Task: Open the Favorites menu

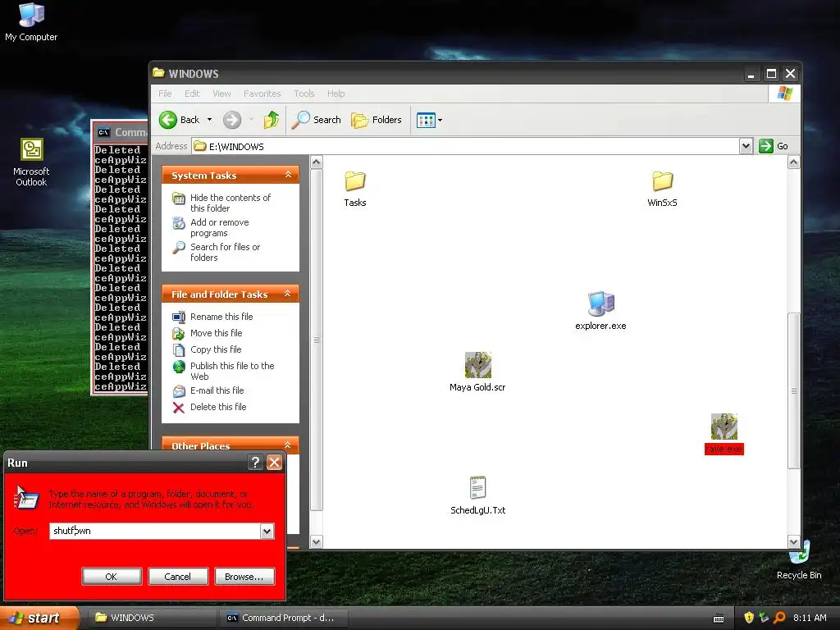Action: point(262,94)
